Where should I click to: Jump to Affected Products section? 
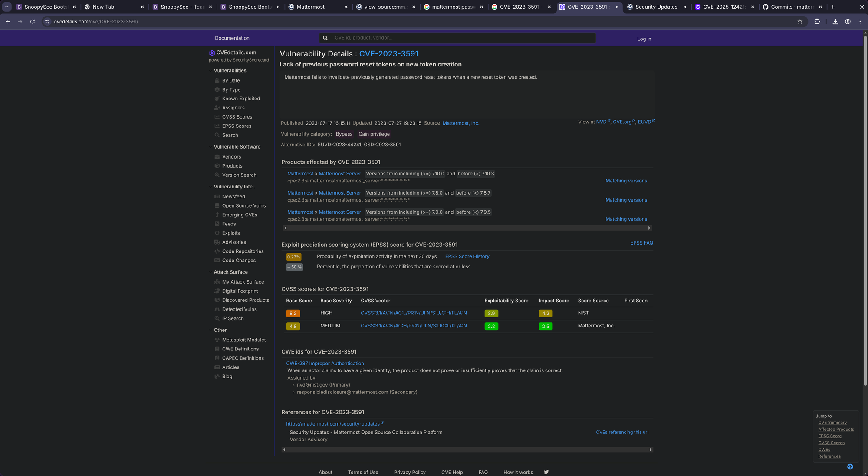tap(836, 430)
